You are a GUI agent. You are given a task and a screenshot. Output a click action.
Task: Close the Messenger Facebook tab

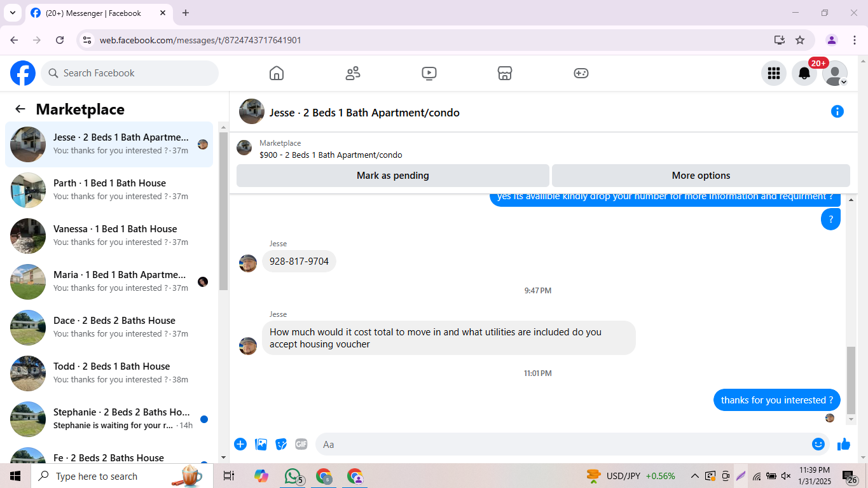point(163,13)
